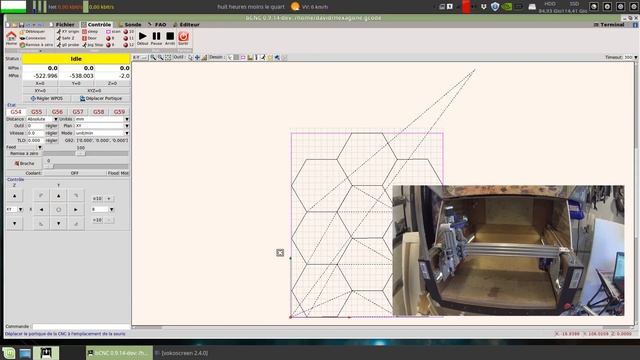The image size is (640, 360).
Task: Start the program with Début
Action: click(x=142, y=38)
